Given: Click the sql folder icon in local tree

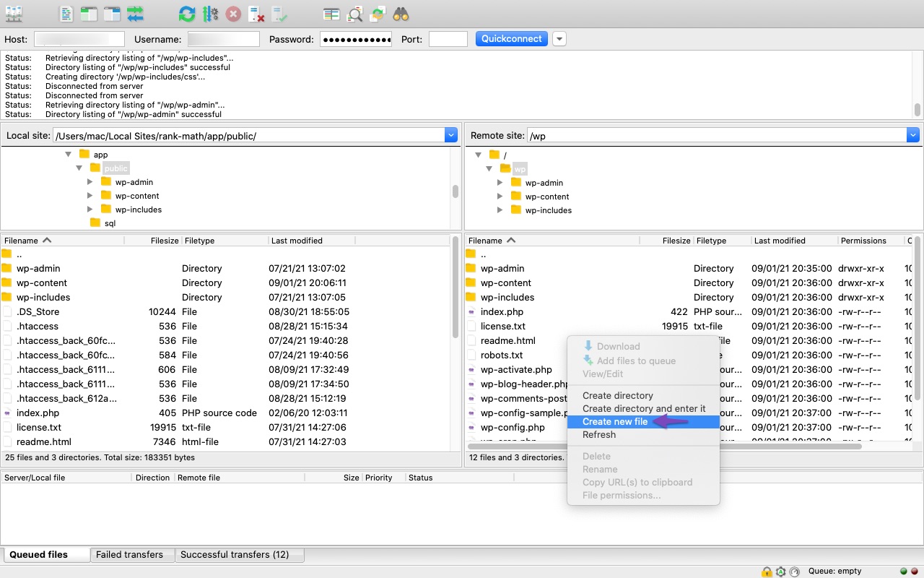Looking at the screenshot, I should 95,223.
